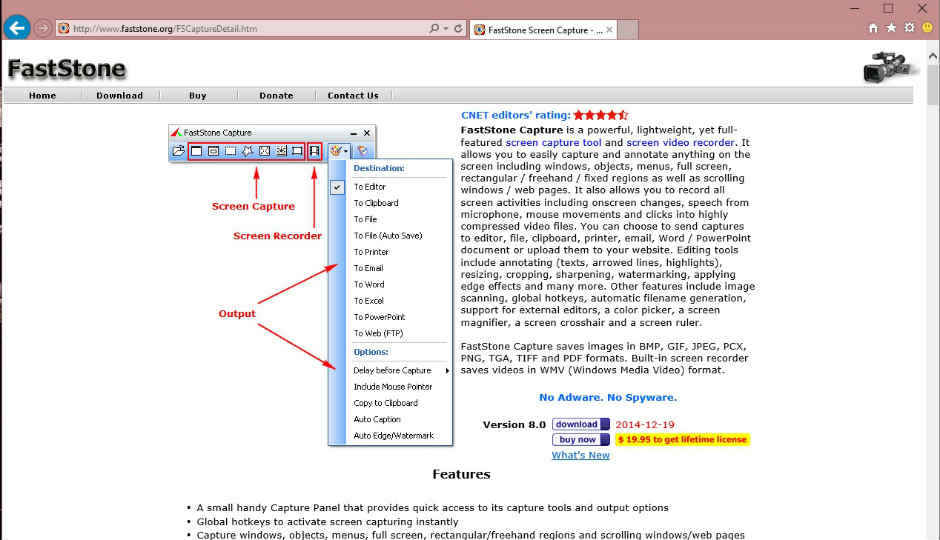Open a new blank browser tab
940x540 pixels.
click(628, 29)
